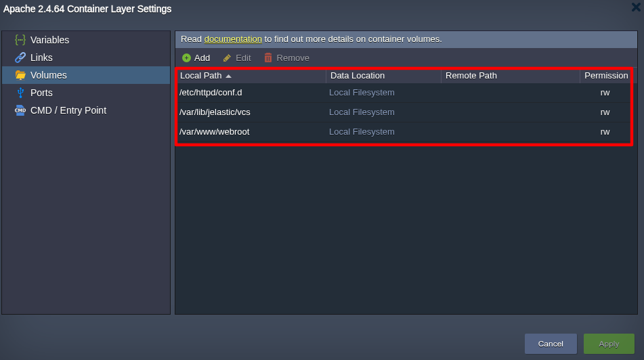Click the green plus Add icon
Screen dimensions: 644x360
click(x=186, y=58)
